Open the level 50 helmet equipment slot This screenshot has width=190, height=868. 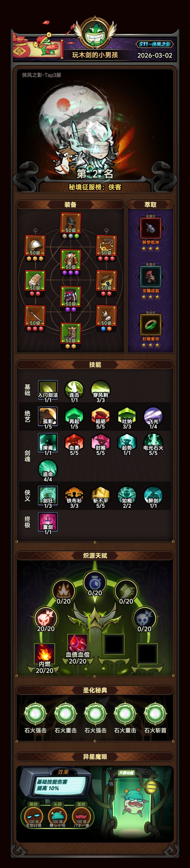point(35,245)
